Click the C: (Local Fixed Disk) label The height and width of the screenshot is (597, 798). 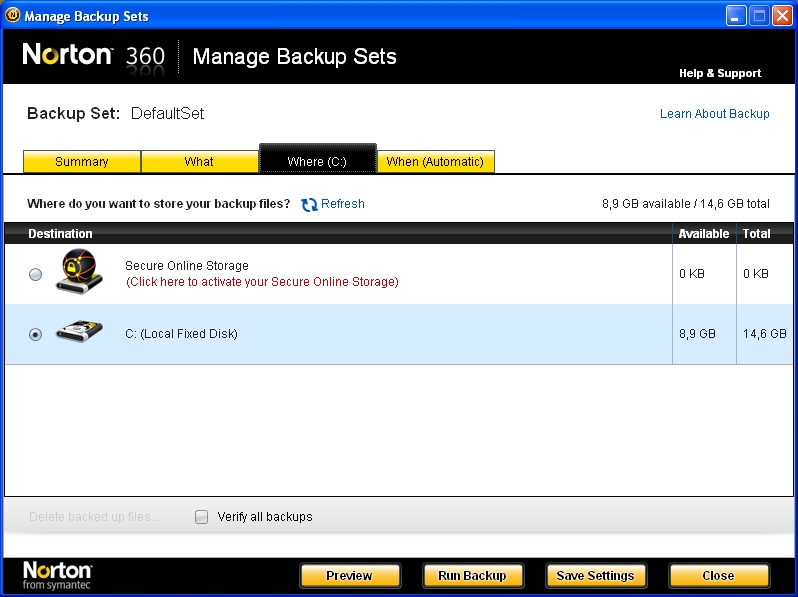[x=181, y=334]
